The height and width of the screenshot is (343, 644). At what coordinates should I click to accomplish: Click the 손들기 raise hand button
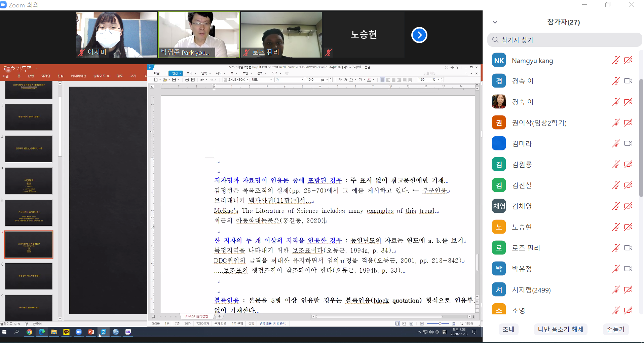[x=615, y=329]
